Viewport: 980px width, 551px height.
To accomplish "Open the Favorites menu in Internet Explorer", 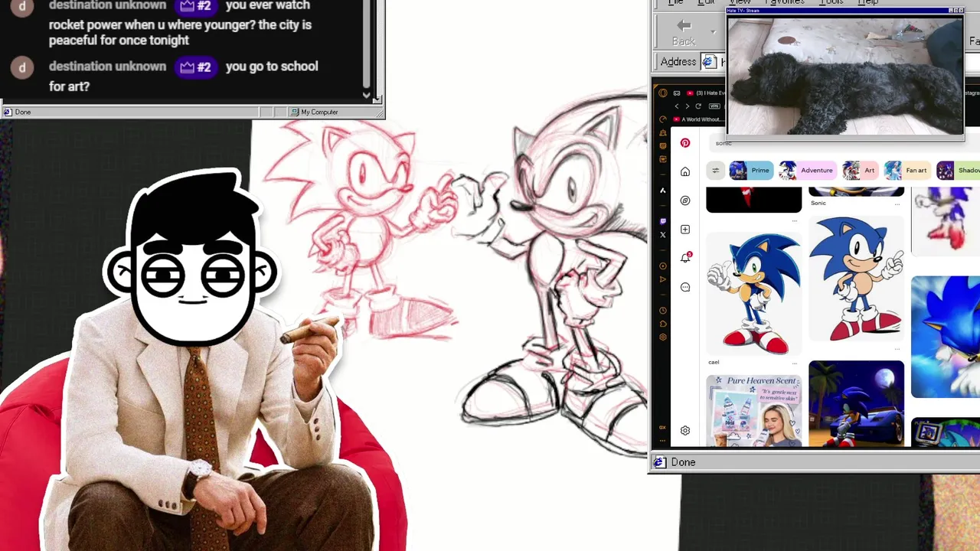I will 785,2.
